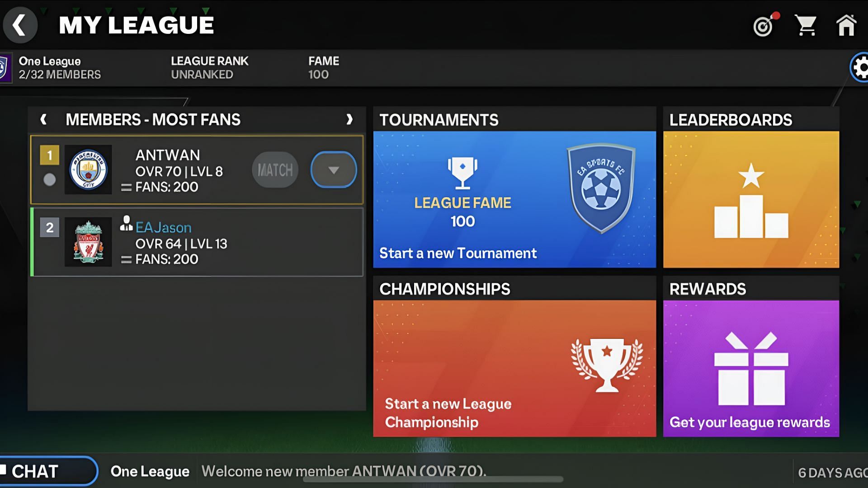Click EAJason member profile entry
This screenshot has width=868, height=488.
click(197, 243)
